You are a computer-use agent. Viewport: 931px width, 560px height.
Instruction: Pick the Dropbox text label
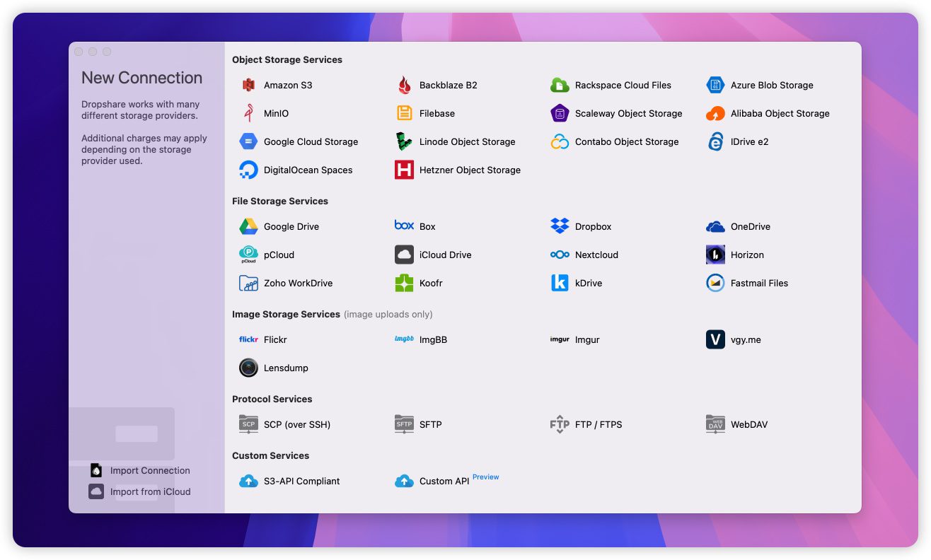tap(594, 226)
